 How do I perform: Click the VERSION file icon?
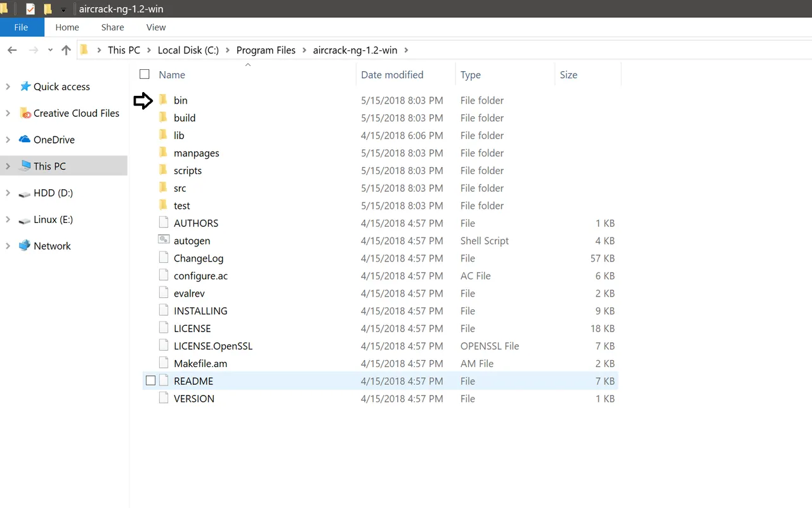(164, 398)
